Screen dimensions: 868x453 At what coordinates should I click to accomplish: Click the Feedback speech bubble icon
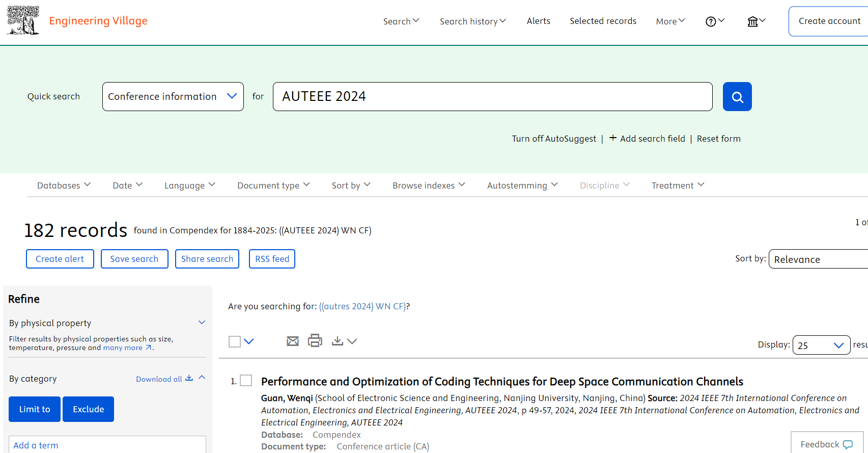pos(848,444)
